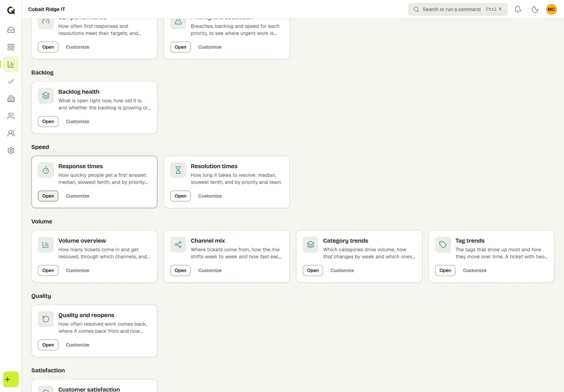Viewport: 564px width, 392px height.
Task: Click the priority escalation warning triangle icon
Action: pyautogui.click(x=178, y=23)
